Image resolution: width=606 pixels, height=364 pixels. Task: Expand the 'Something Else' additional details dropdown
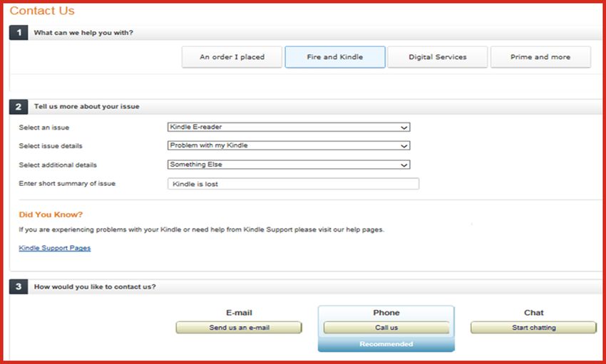(x=289, y=165)
